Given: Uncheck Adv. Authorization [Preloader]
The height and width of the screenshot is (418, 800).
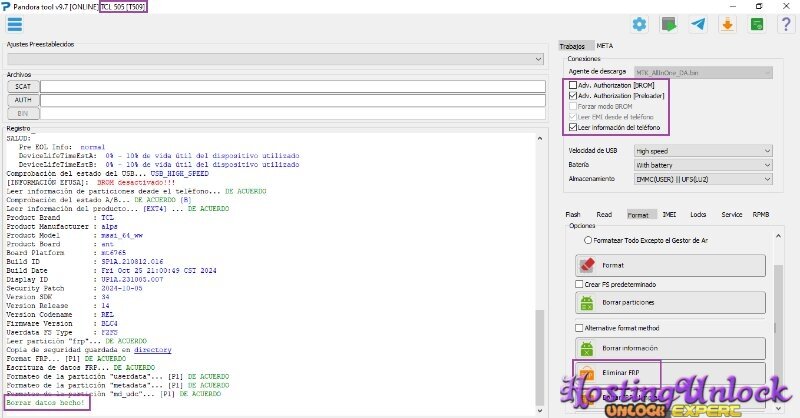Looking at the screenshot, I should (573, 96).
